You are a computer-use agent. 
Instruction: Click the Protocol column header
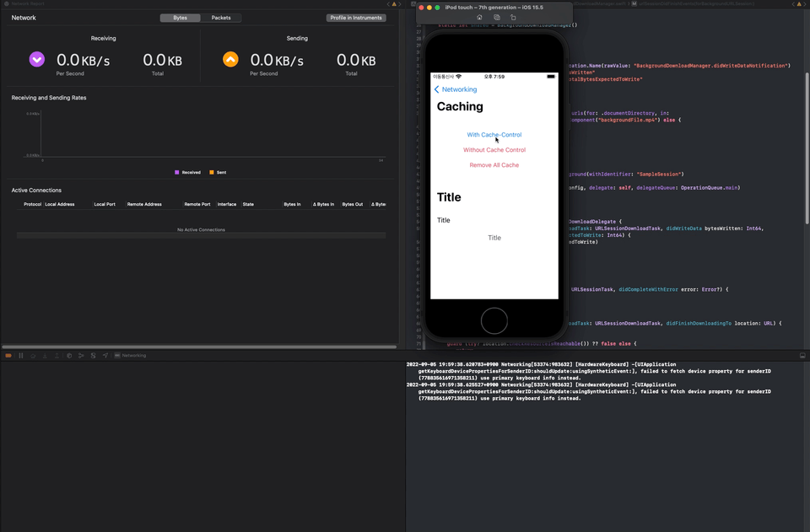tap(33, 204)
